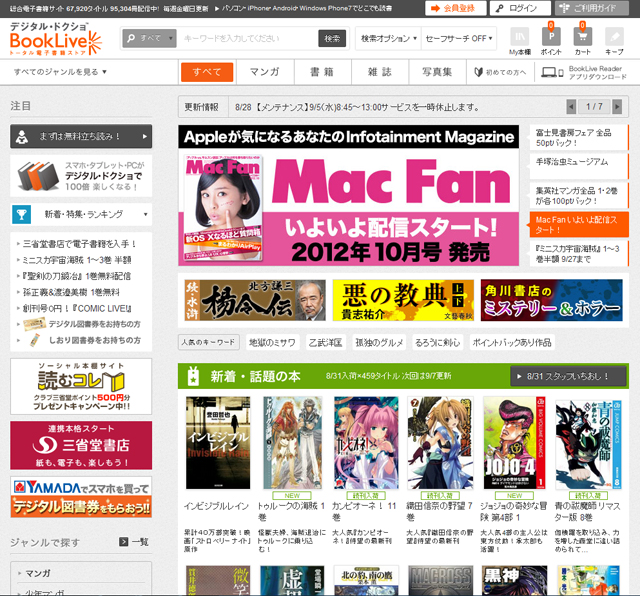This screenshot has width=640, height=596.
Task: Open the セーフサーチ OFF dropdown
Action: 459,38
